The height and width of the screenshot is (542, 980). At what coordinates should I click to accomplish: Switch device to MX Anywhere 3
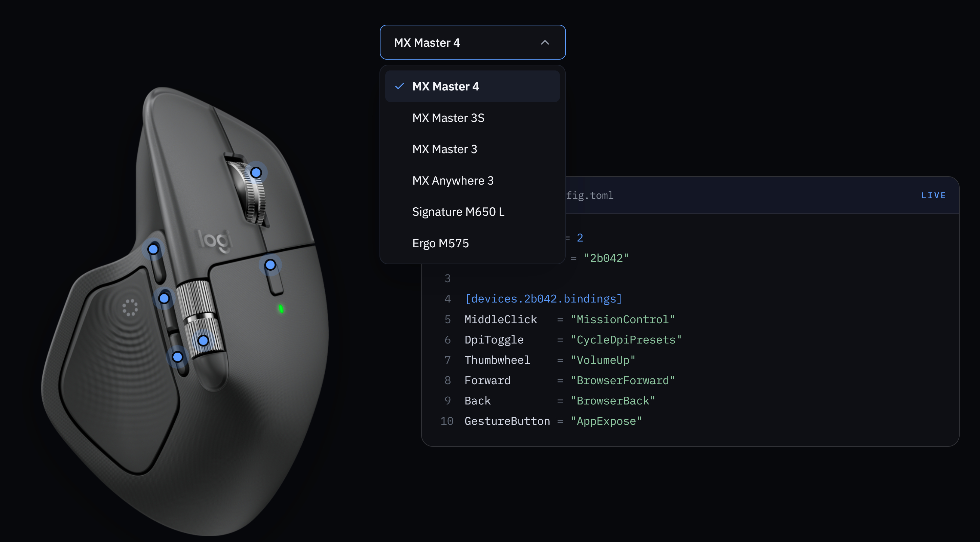click(x=473, y=181)
